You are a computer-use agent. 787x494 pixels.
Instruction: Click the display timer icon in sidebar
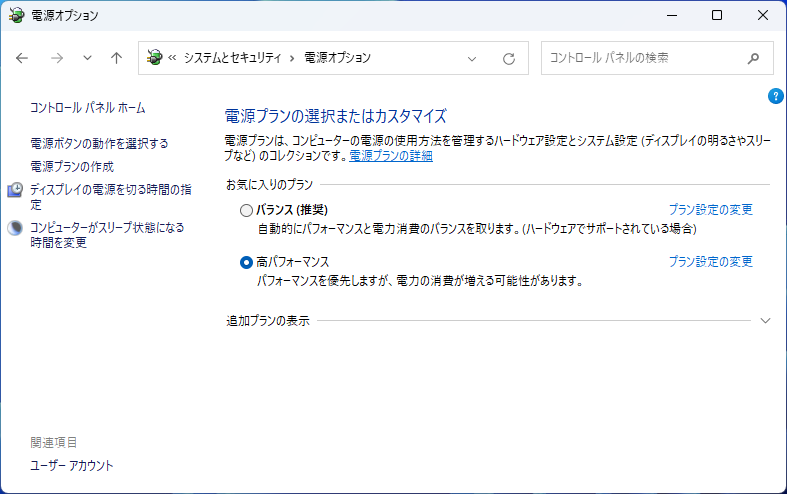[15, 190]
